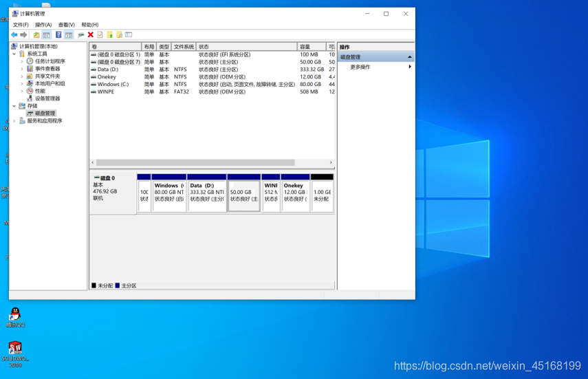Select the Data (D:) volume row
Screen dimensions: 588x379
213,69
